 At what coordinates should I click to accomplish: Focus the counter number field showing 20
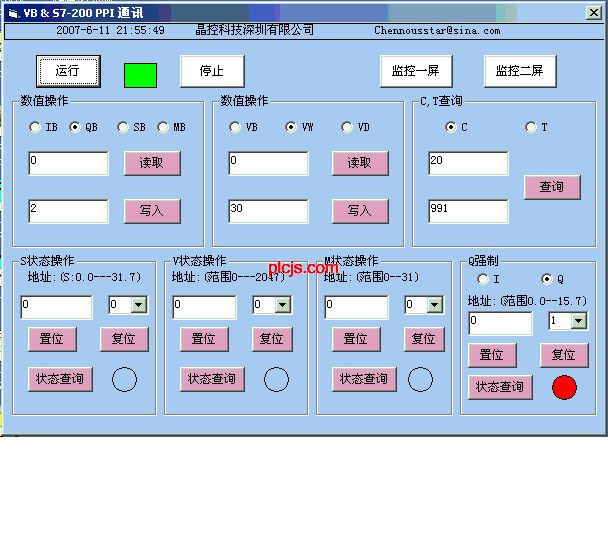pyautogui.click(x=468, y=163)
